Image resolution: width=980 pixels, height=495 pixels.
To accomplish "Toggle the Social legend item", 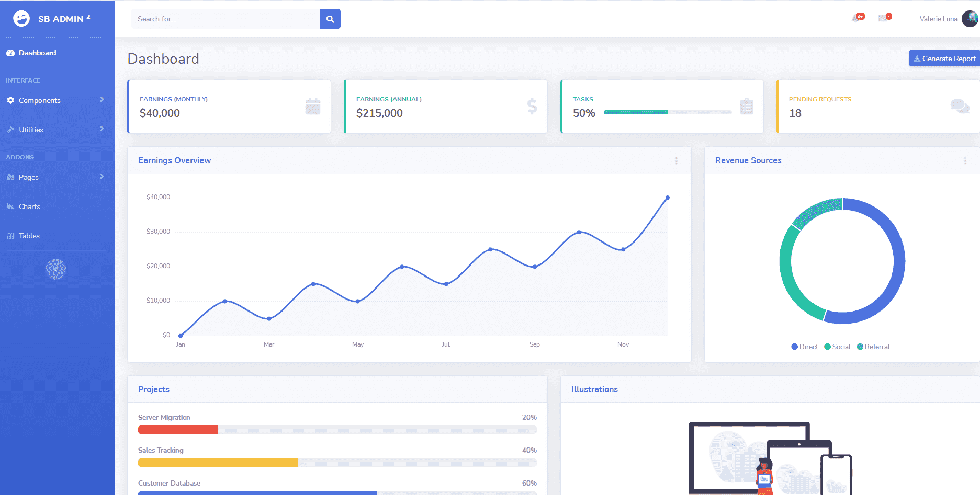I will [x=837, y=347].
